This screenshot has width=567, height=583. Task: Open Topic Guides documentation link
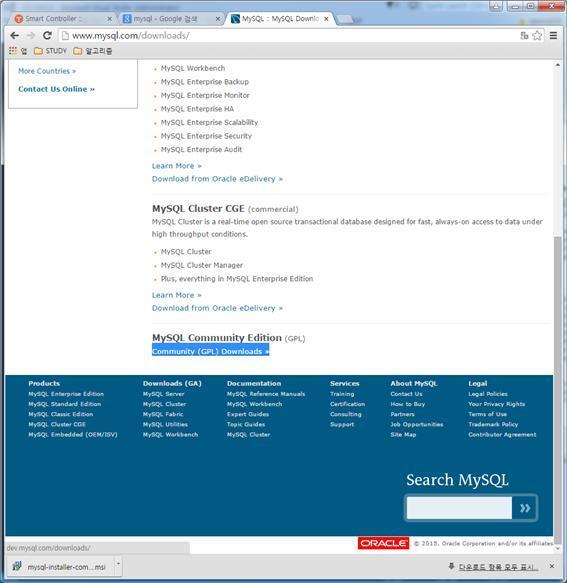click(x=246, y=424)
